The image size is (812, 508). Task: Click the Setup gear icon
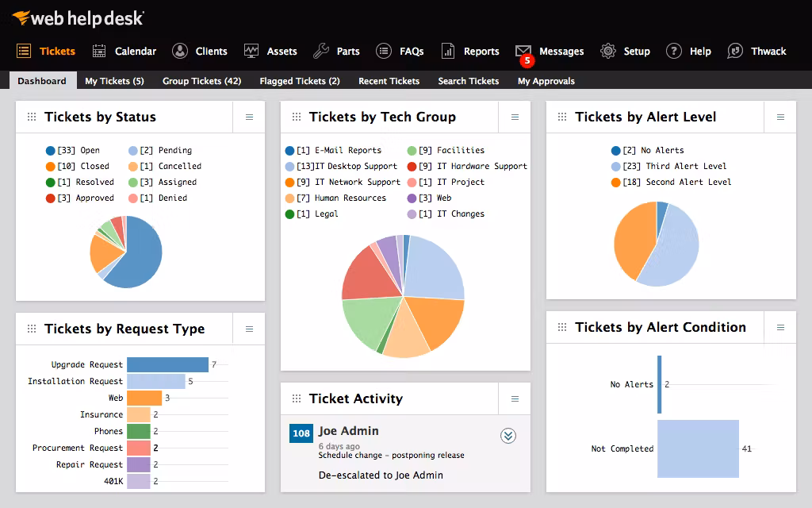coord(608,51)
